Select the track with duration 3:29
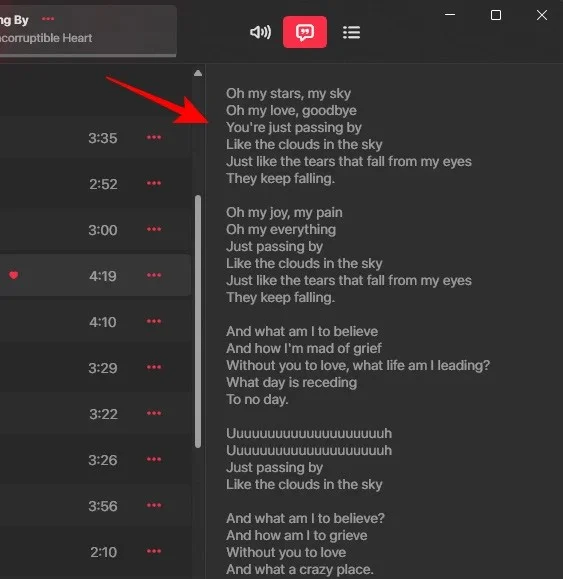Screen dimensions: 563x579 point(95,367)
